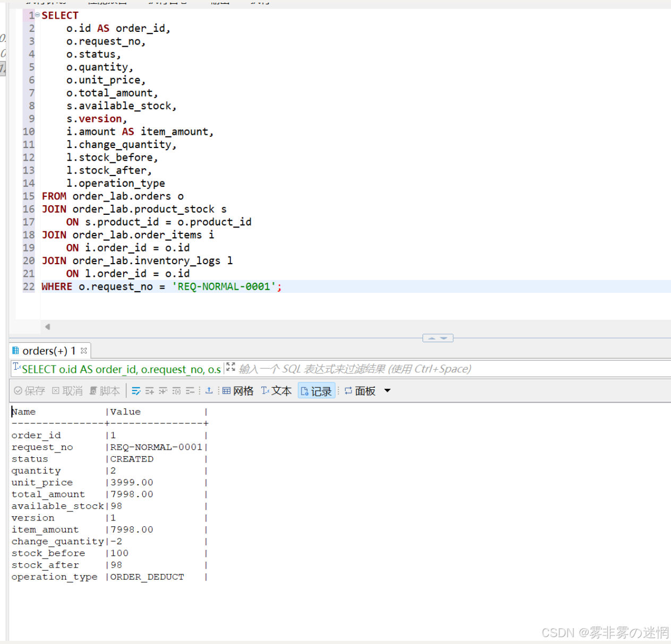Viewport: 671px width, 644px height.
Task: Click 'l.operation_type' in the editor
Action: pos(116,183)
